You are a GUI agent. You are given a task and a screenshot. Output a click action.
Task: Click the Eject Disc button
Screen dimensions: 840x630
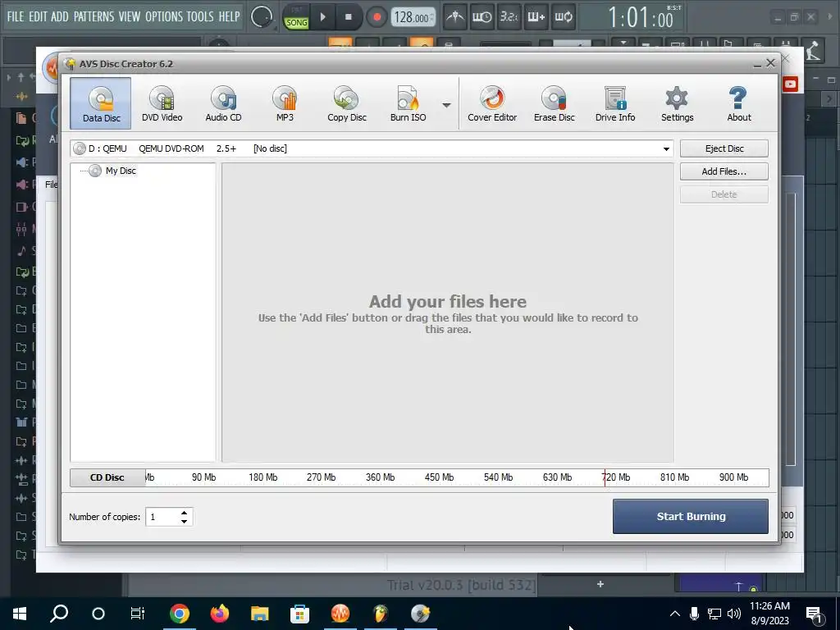point(724,148)
